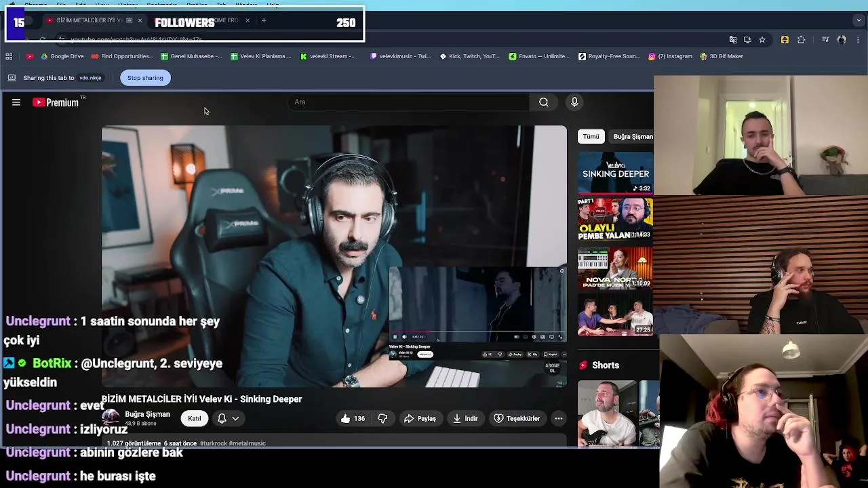This screenshot has width=868, height=488.
Task: Open the History menu in macOS menu bar
Action: [x=127, y=3]
